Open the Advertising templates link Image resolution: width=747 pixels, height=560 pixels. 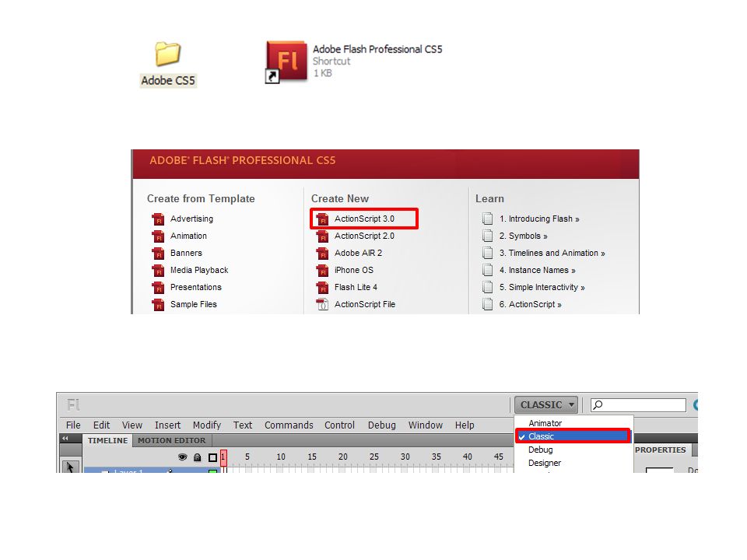tap(191, 219)
